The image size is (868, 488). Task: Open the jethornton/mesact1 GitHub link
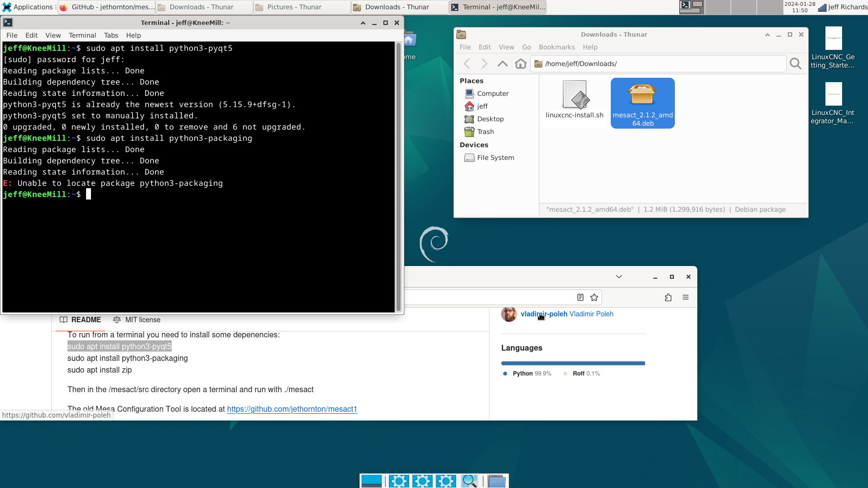click(292, 409)
